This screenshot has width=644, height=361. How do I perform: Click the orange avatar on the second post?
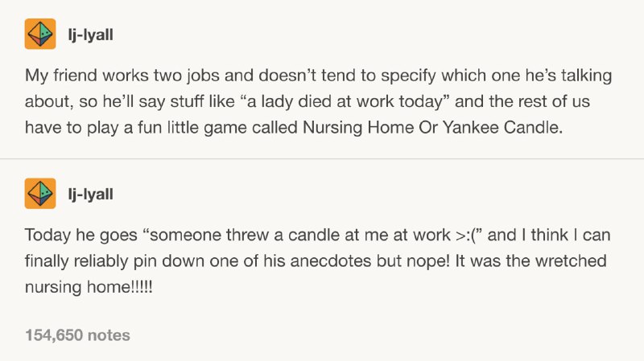point(40,193)
